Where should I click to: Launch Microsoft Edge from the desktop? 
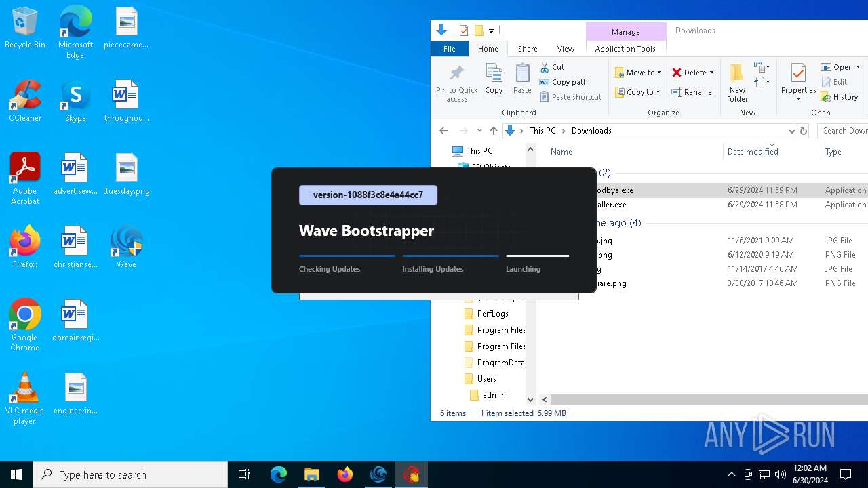75,33
